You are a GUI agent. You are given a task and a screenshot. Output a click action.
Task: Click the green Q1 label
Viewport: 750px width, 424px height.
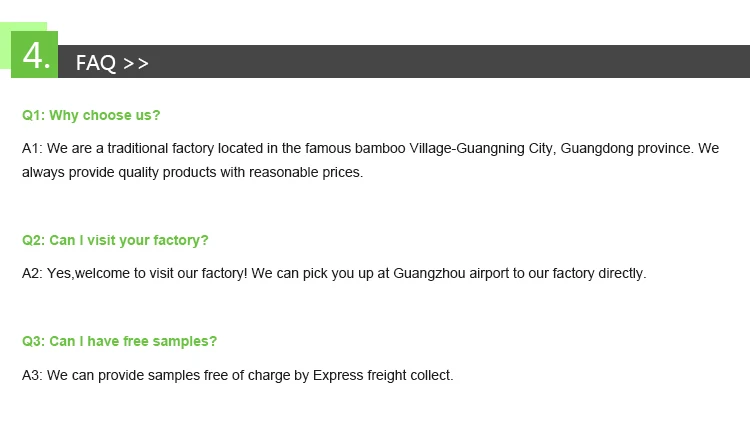tap(33, 115)
